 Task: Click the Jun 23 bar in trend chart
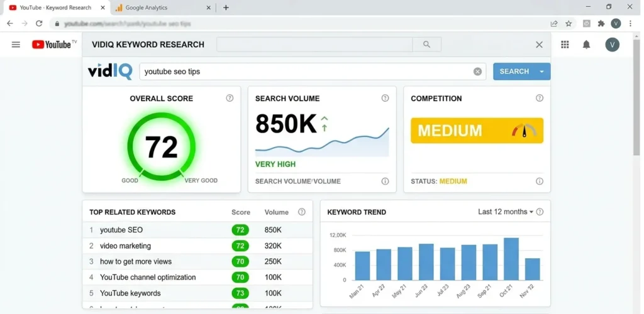click(x=426, y=262)
